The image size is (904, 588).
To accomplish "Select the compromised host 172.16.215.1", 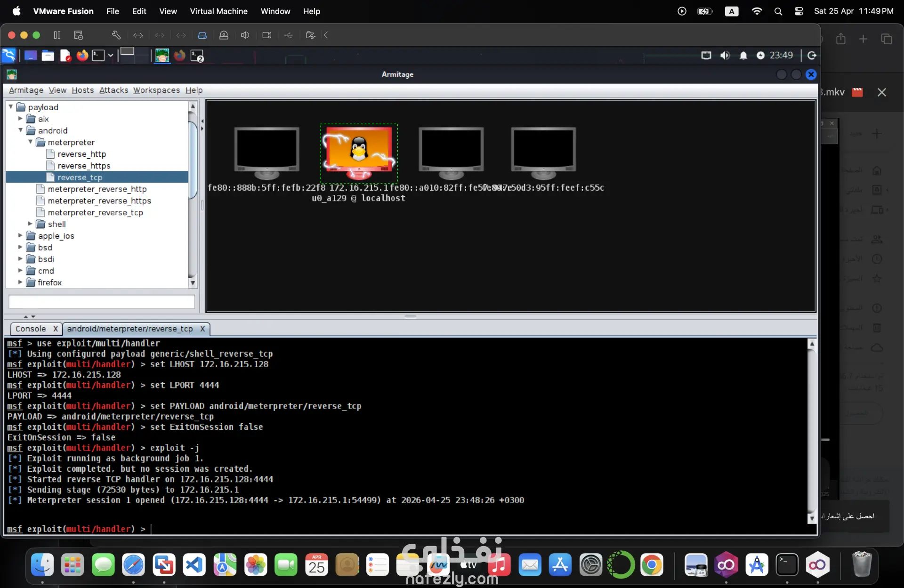I will tap(359, 153).
